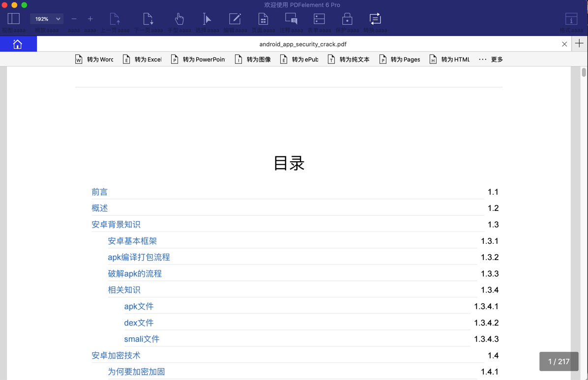
Task: Click the section number 1.3.4.2
Action: (x=486, y=322)
